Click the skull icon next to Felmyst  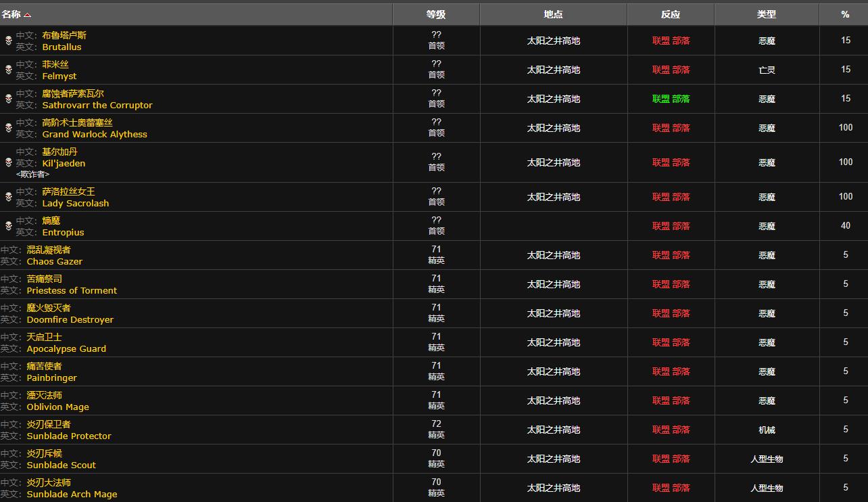coord(8,70)
